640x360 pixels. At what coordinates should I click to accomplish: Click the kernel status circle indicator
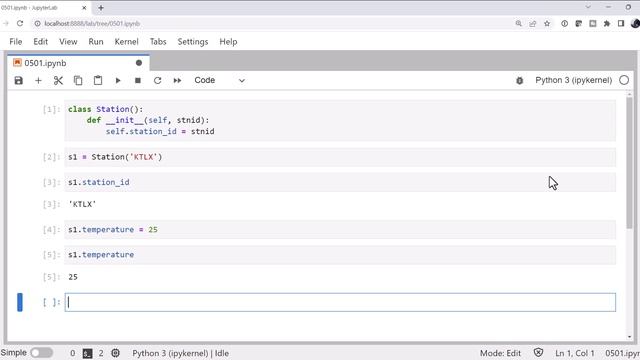click(624, 80)
